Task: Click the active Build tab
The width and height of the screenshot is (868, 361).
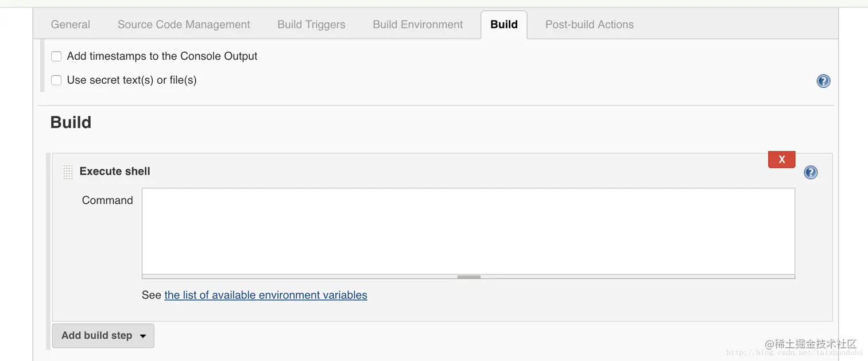Action: (503, 25)
